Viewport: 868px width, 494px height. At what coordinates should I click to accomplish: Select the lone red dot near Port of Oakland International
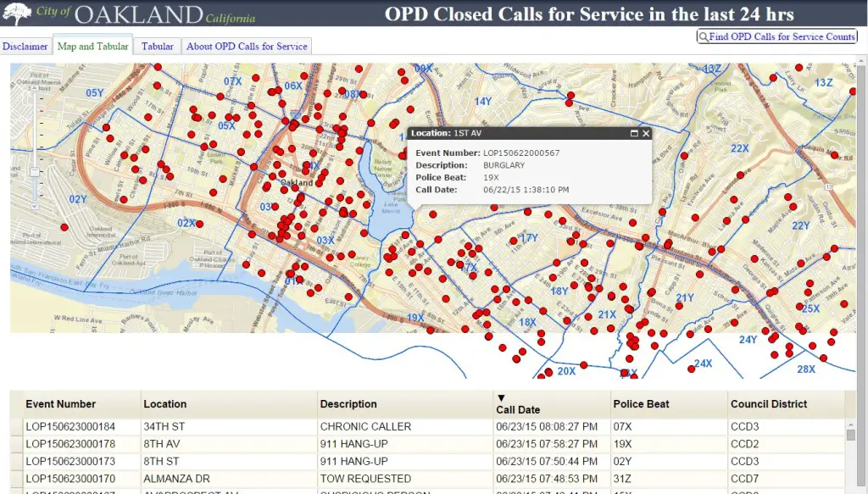[64, 227]
